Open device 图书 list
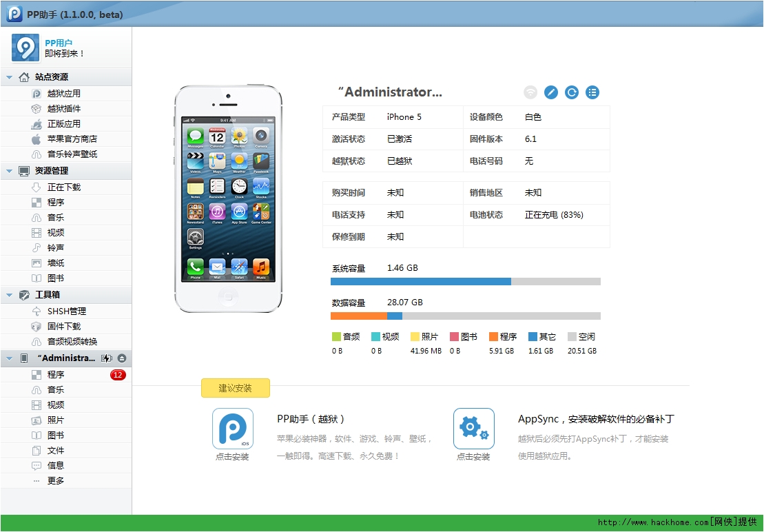 pyautogui.click(x=65, y=435)
